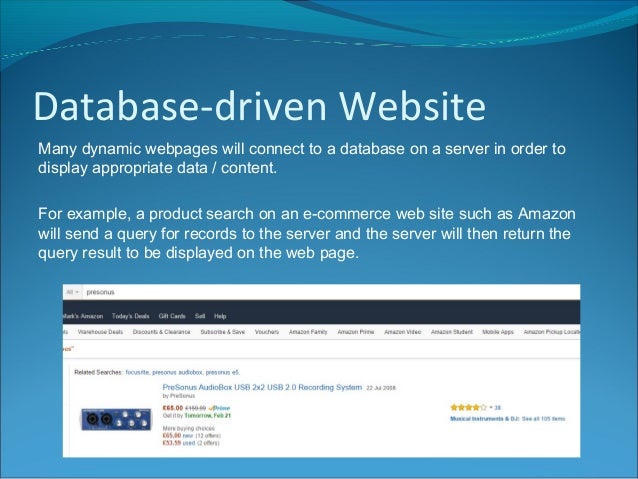Open Subscribe & Save link
This screenshot has width=638, height=479.
(x=223, y=332)
